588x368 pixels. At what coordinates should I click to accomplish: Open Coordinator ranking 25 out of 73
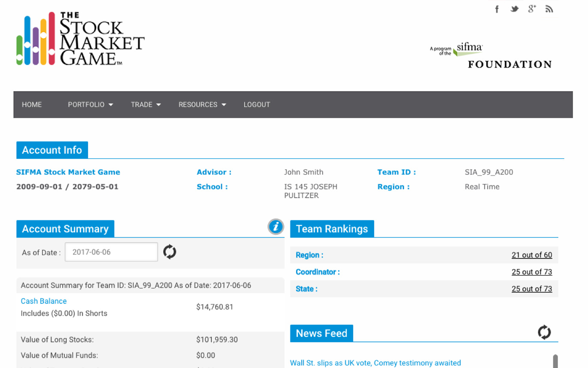click(x=531, y=272)
